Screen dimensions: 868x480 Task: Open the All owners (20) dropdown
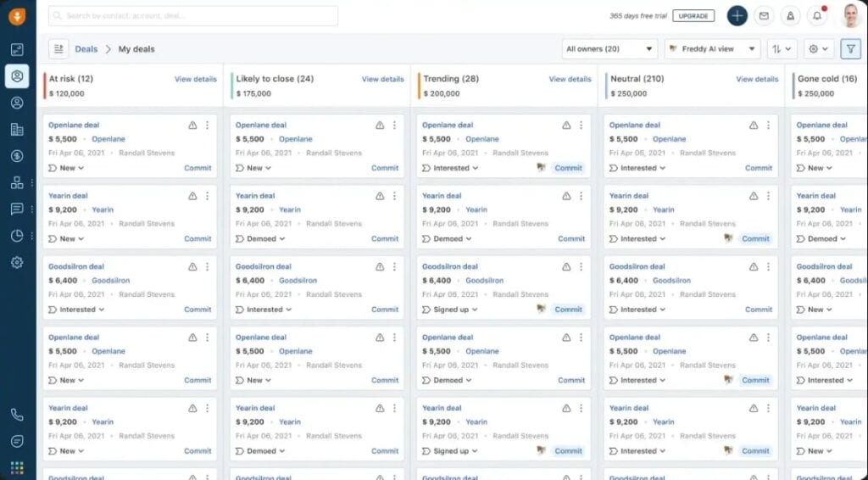point(609,49)
